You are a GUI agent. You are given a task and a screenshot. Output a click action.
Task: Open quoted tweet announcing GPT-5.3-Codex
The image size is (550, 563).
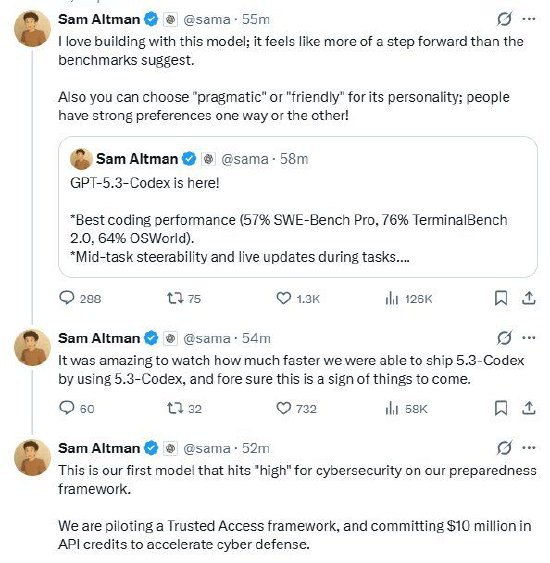298,207
